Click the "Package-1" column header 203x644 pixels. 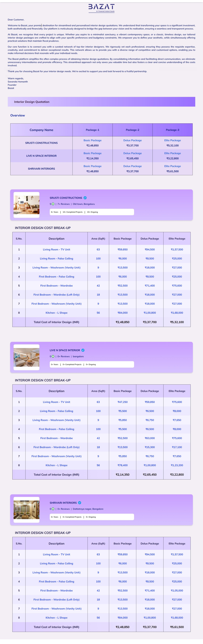click(93, 130)
